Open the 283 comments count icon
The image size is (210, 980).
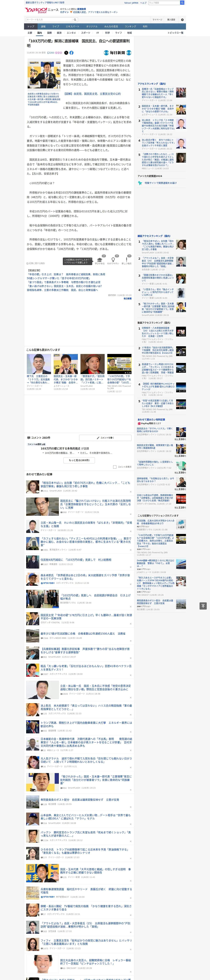[x=51, y=53]
